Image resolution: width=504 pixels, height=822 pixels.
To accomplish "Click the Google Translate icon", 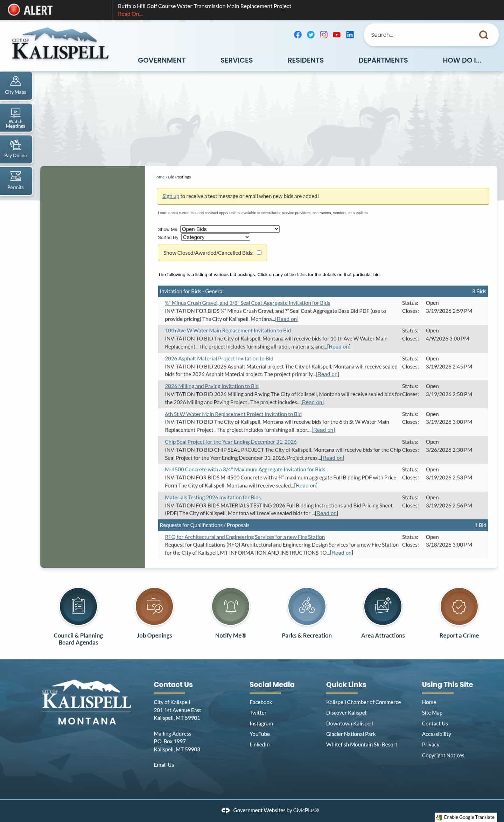I will (x=439, y=817).
